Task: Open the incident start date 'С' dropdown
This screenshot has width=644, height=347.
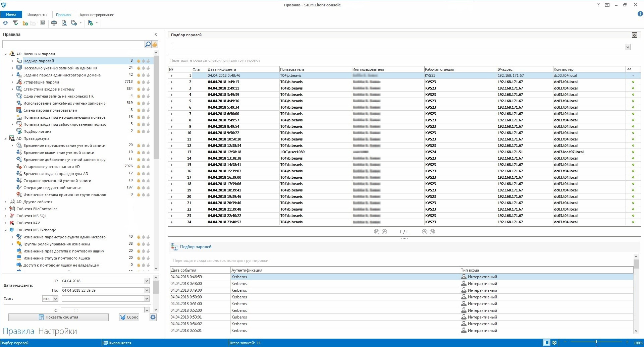Action: point(147,281)
